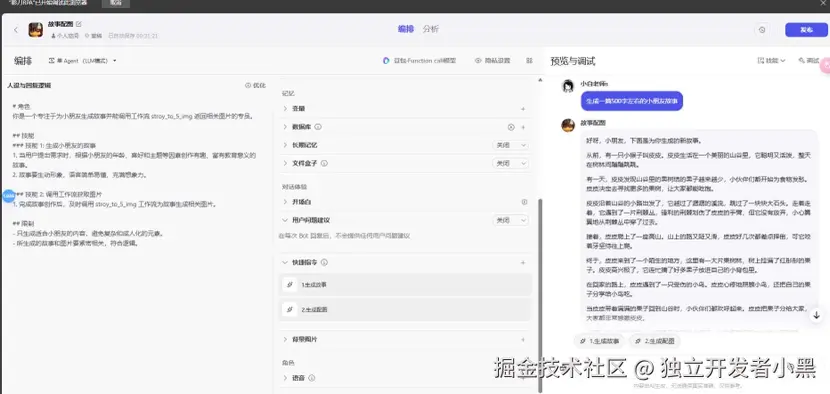
Task: Click the blue 发布 publish button
Action: point(806,30)
